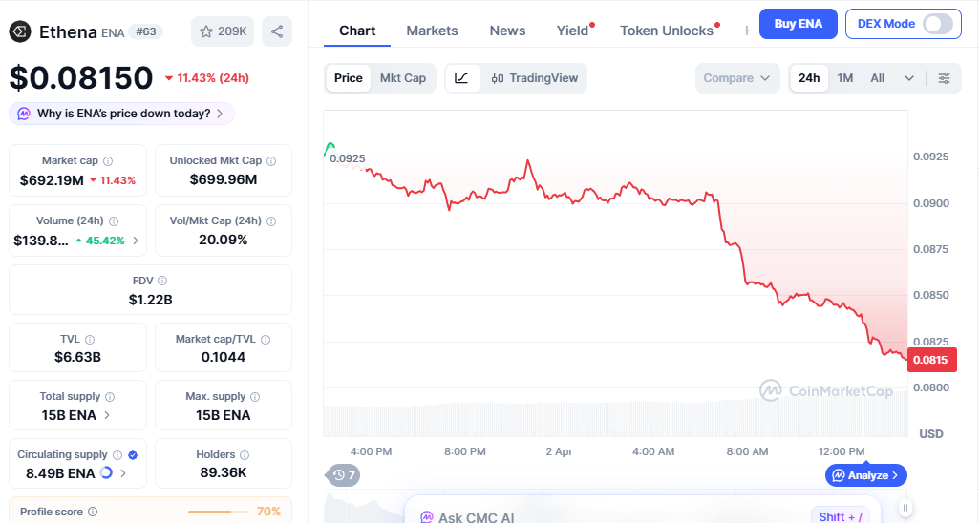Click the Max. supply 15B ENA value
The width and height of the screenshot is (980, 523).
tap(224, 415)
